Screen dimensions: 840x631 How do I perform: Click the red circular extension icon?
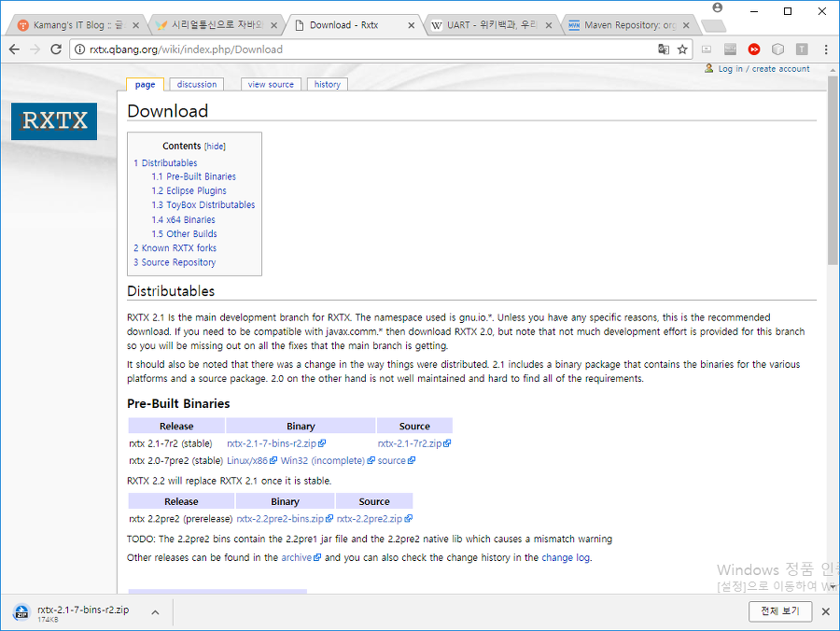[754, 49]
